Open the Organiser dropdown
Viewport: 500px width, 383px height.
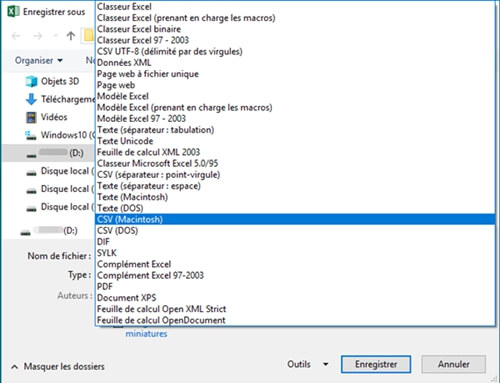pos(39,61)
